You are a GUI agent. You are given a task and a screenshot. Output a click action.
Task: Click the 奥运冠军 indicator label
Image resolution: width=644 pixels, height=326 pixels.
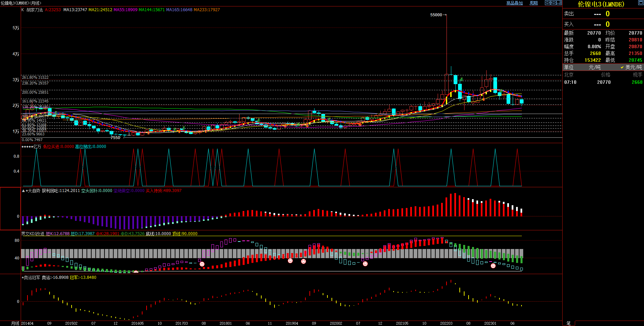click(x=32, y=277)
